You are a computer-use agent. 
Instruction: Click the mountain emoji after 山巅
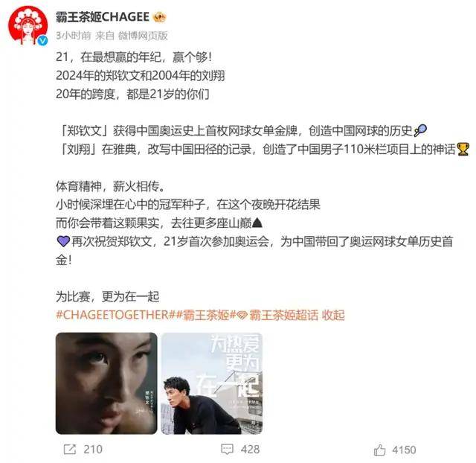[x=257, y=223]
